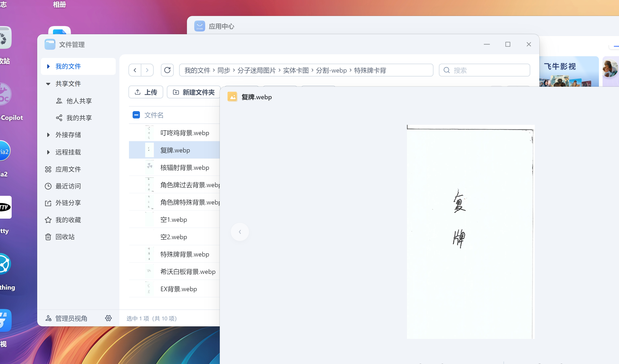Image resolution: width=619 pixels, height=364 pixels.
Task: Open 外链分享 in the sidebar
Action: [68, 203]
